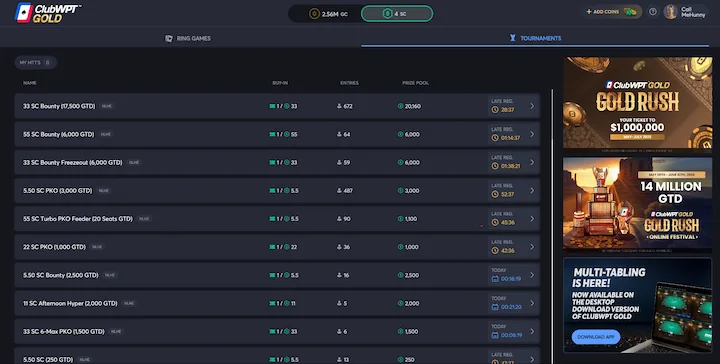Image resolution: width=720 pixels, height=364 pixels.
Task: Open the 33 SC 6-Max PKO (1,500 GTD) name
Action: [64, 331]
